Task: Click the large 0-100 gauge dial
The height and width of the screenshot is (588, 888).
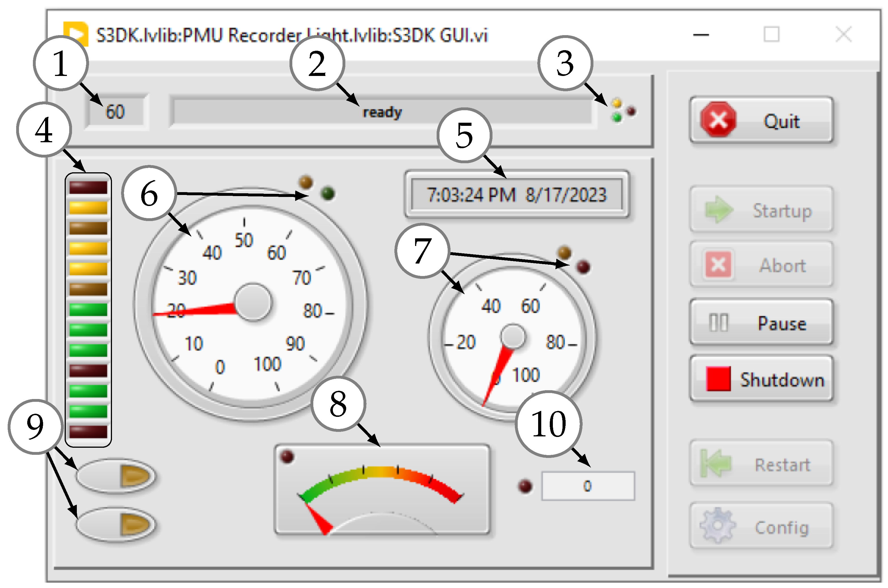Action: (x=251, y=304)
